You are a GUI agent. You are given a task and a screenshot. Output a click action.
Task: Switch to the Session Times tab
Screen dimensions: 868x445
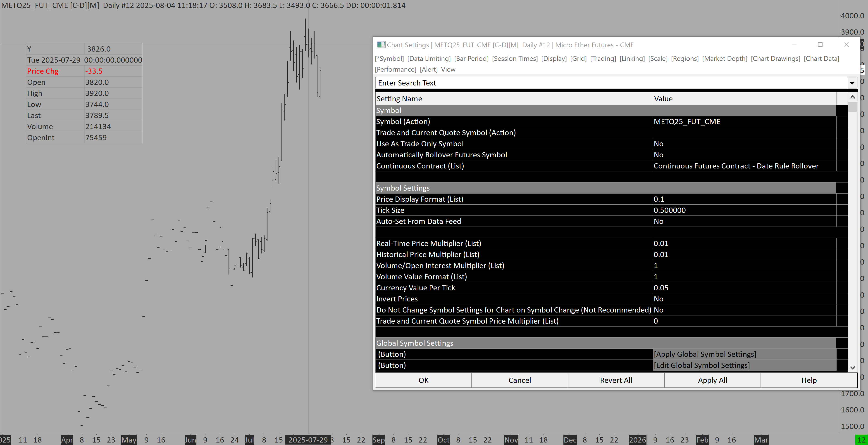point(515,59)
